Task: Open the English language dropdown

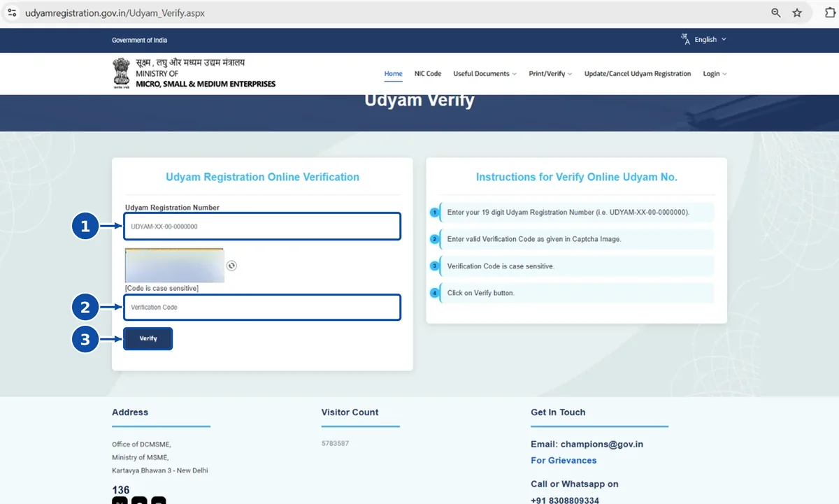Action: coord(710,40)
